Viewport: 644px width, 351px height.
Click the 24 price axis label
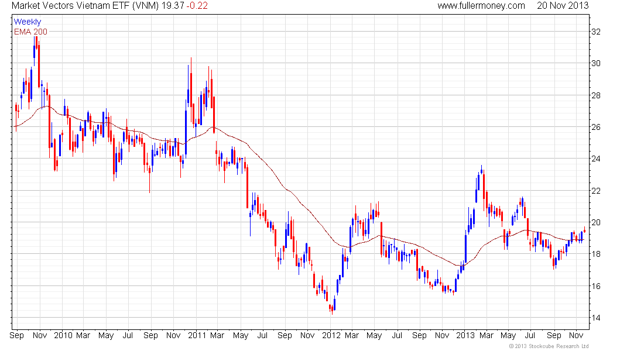tap(595, 159)
